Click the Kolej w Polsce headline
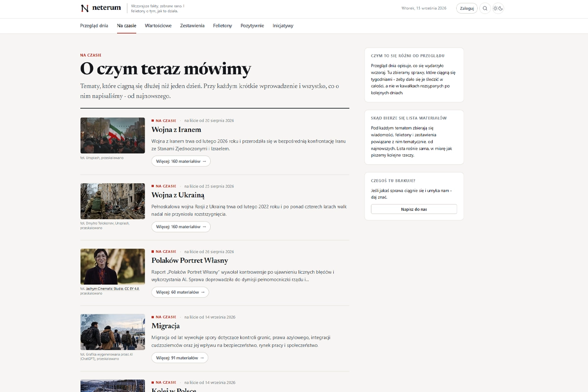Image resolution: width=588 pixels, height=392 pixels. pyautogui.click(x=174, y=390)
